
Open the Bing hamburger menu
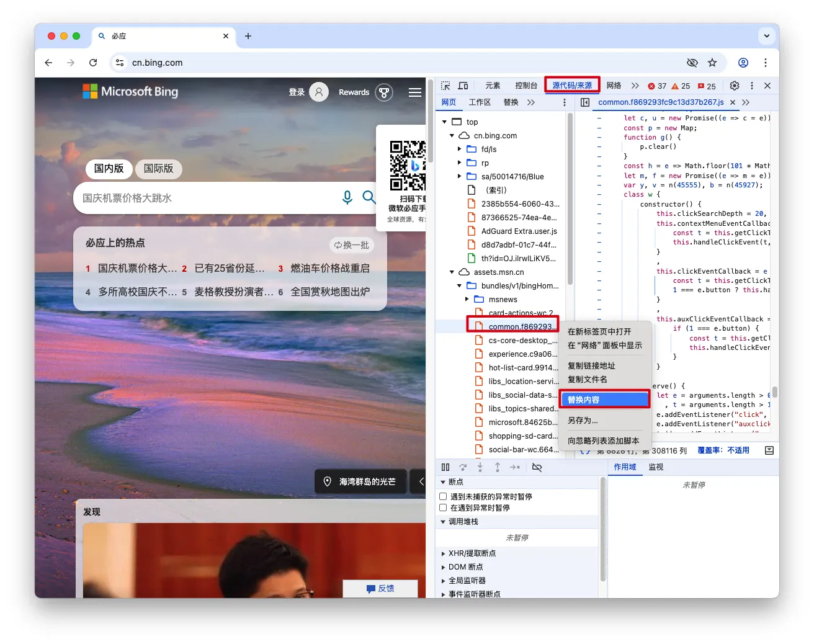coord(415,92)
